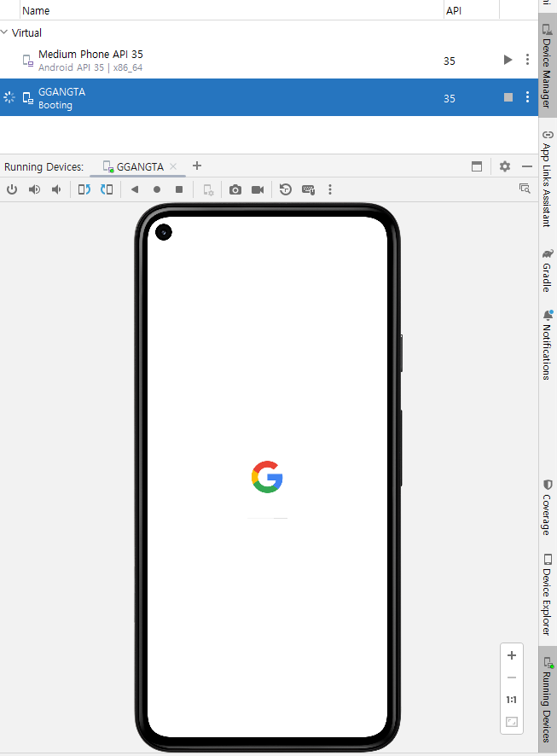Open the Device Explorer side panel
Viewport: 557px width, 756px height.
(548, 595)
